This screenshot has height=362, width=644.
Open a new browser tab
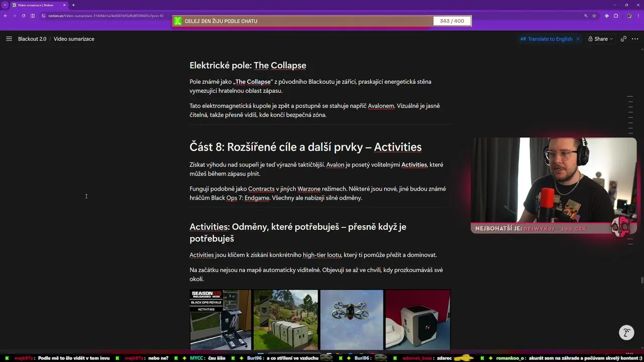tap(73, 5)
